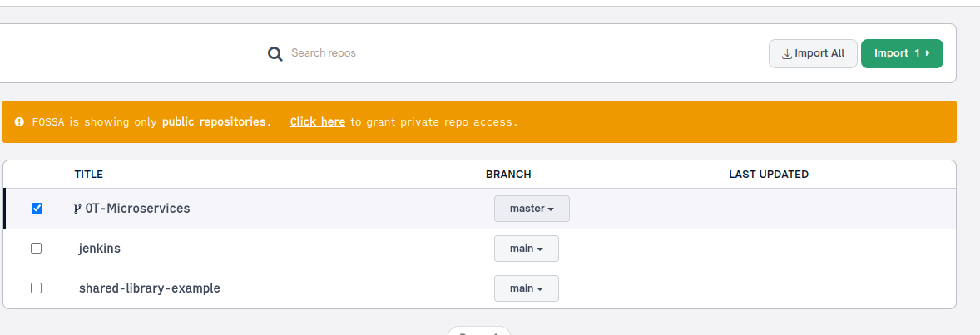The width and height of the screenshot is (980, 335).
Task: Expand the main branch dropdown for jenkins
Action: pyautogui.click(x=526, y=249)
